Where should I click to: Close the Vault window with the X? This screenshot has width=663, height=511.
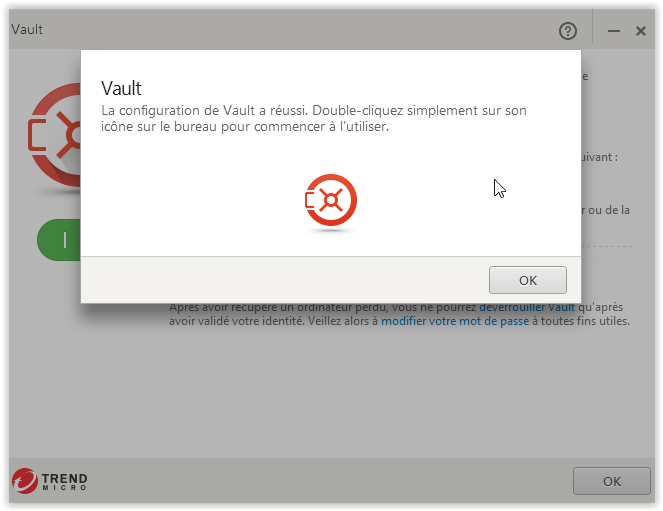[x=641, y=31]
